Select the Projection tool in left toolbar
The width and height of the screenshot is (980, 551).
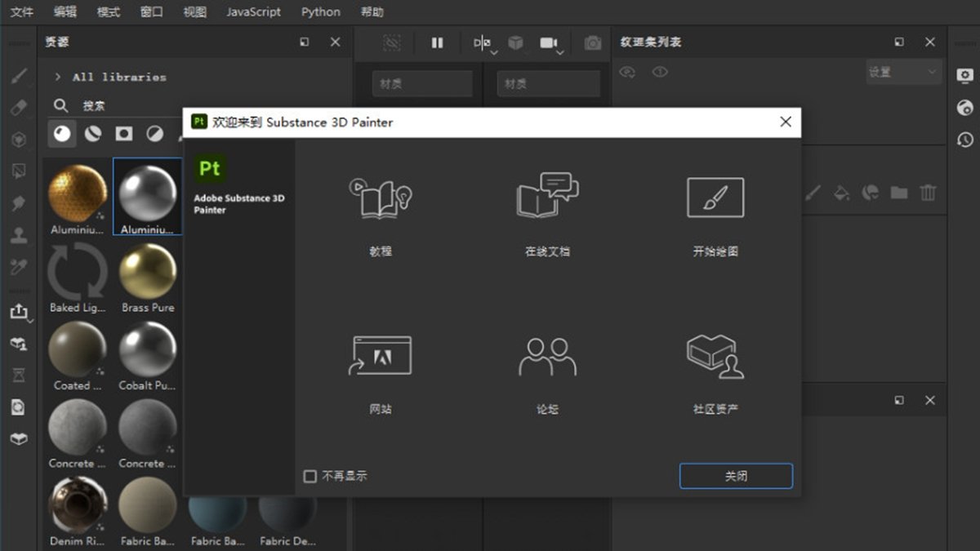pyautogui.click(x=19, y=140)
